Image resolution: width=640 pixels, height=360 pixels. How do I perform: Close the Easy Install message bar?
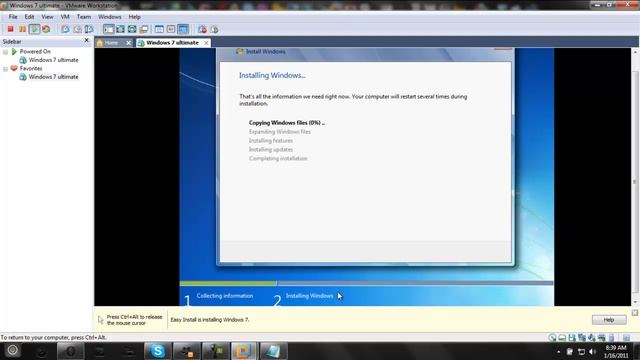635,313
